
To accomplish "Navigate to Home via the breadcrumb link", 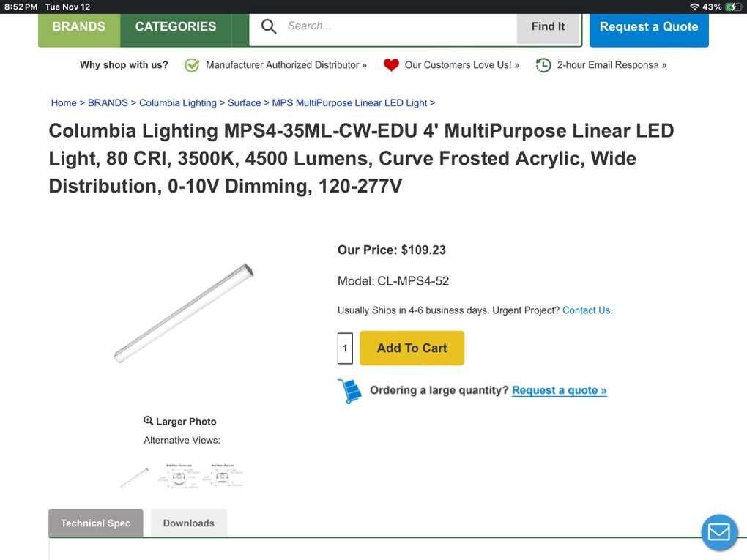I will coord(64,102).
